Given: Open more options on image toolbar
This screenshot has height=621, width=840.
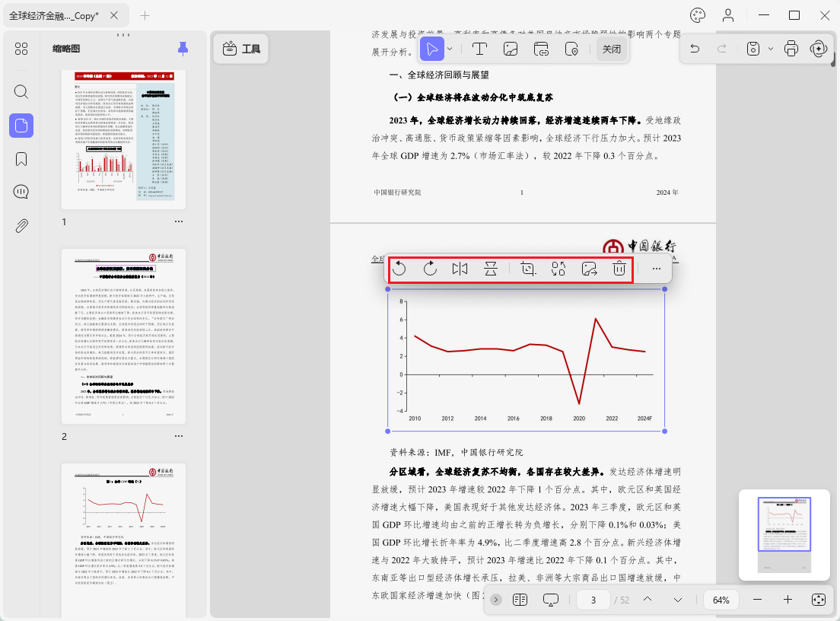Looking at the screenshot, I should (x=656, y=269).
